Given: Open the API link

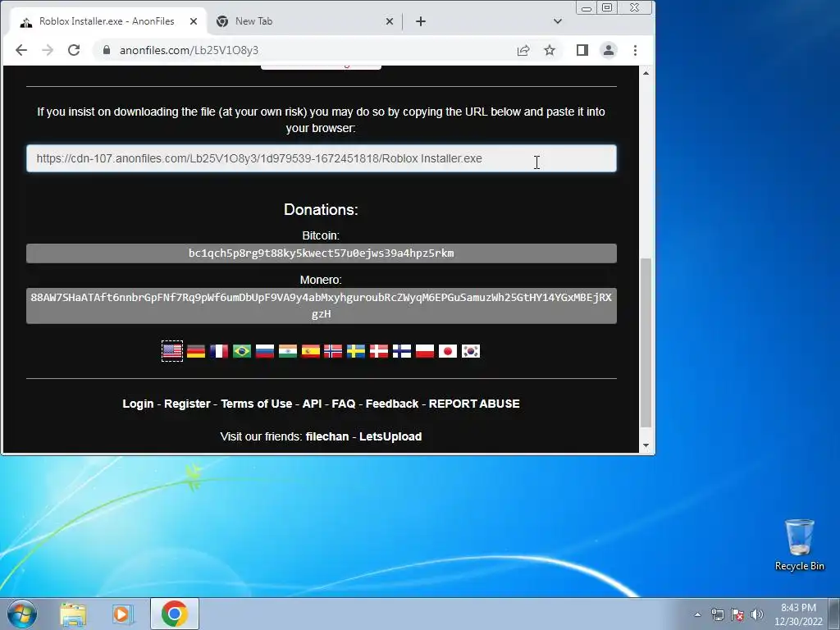Looking at the screenshot, I should [x=312, y=404].
